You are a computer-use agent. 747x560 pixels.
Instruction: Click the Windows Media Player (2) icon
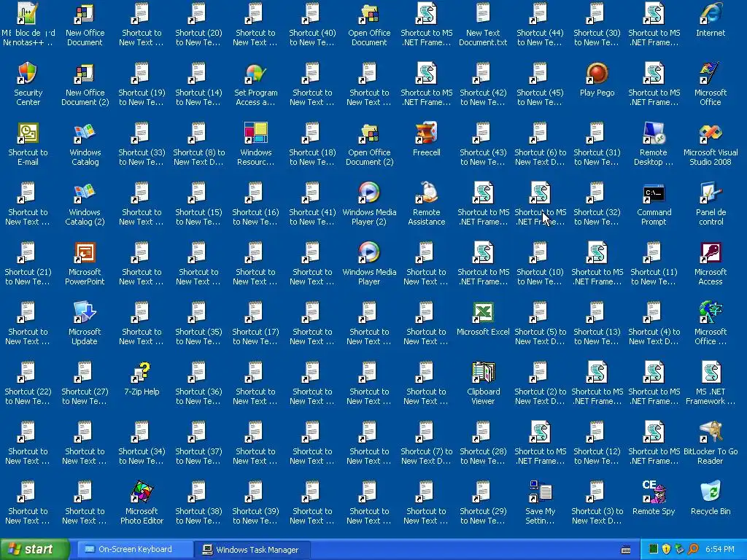[x=369, y=203]
